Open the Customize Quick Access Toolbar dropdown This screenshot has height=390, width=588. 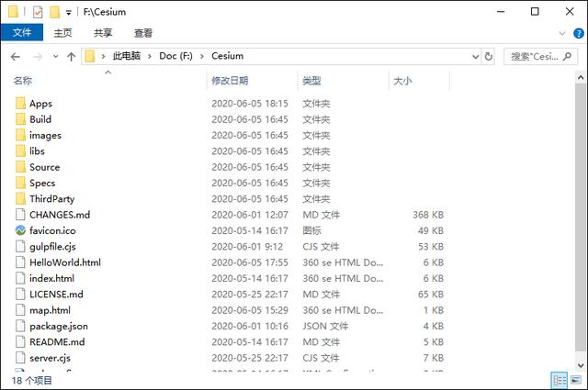tap(69, 13)
